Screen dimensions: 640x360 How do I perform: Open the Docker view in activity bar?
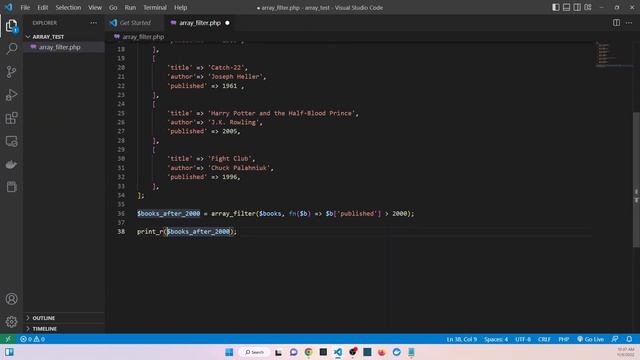(11, 164)
